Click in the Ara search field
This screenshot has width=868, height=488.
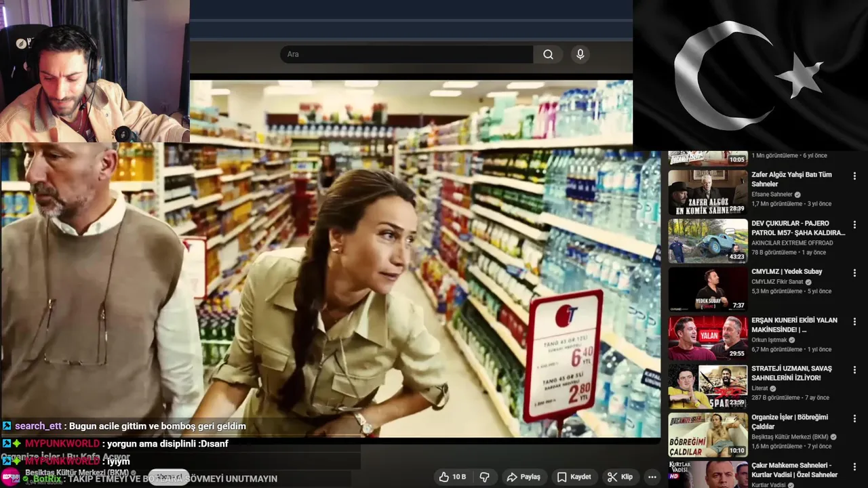[407, 54]
